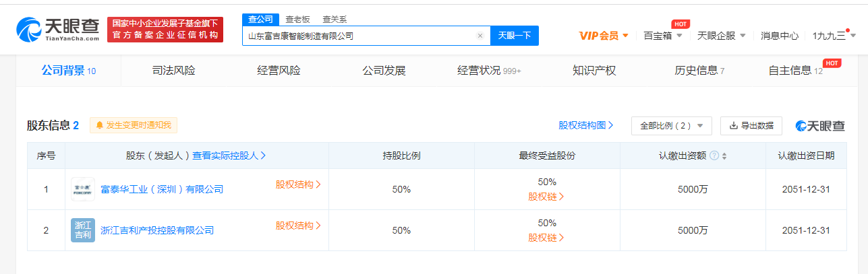Open 富泰华工业（深圳）有限公司 company link
Image resolution: width=868 pixels, height=274 pixels.
coord(162,189)
